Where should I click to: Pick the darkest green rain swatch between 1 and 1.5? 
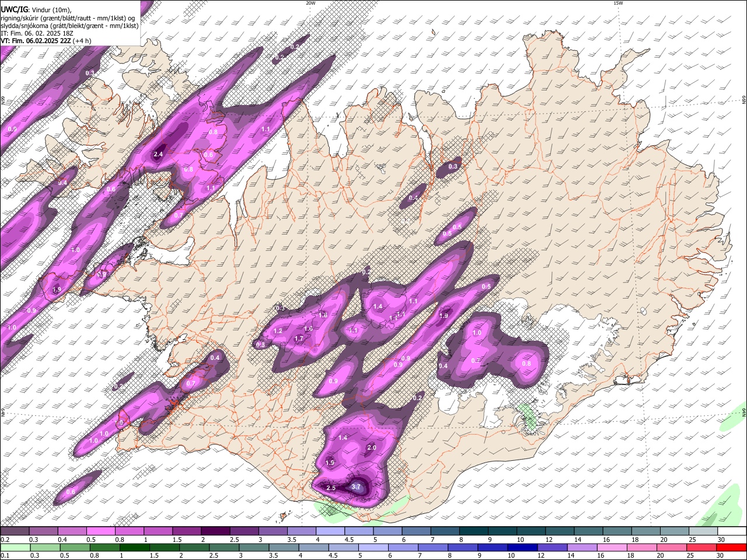pos(135,547)
